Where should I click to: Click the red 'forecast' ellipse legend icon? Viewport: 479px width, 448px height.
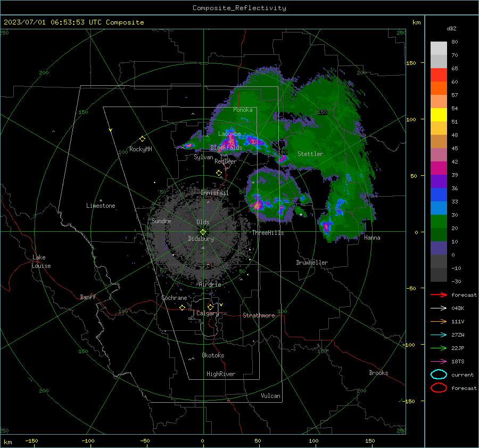pos(439,388)
